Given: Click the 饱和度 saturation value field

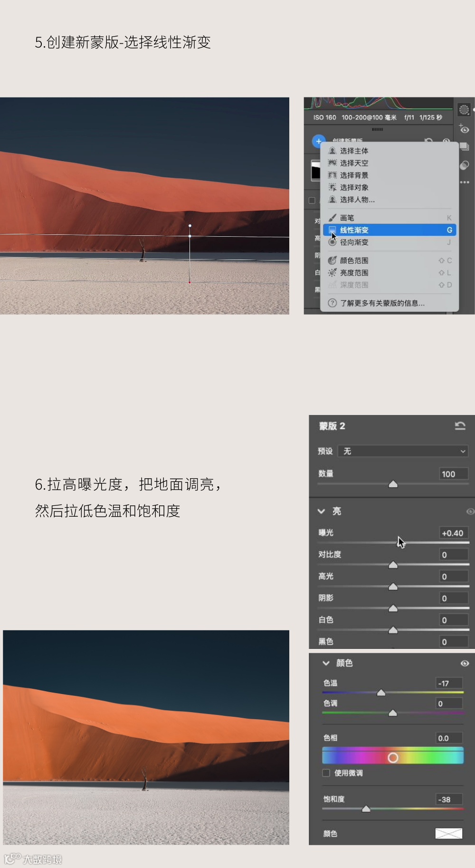Looking at the screenshot, I should pos(449,800).
